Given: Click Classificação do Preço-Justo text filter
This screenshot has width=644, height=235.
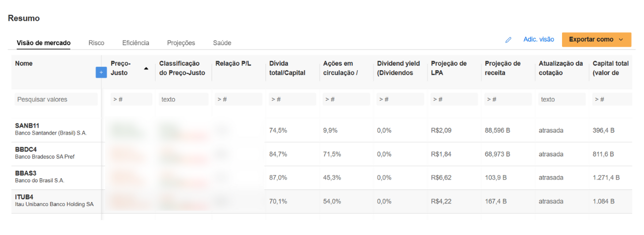Looking at the screenshot, I should coord(183,99).
